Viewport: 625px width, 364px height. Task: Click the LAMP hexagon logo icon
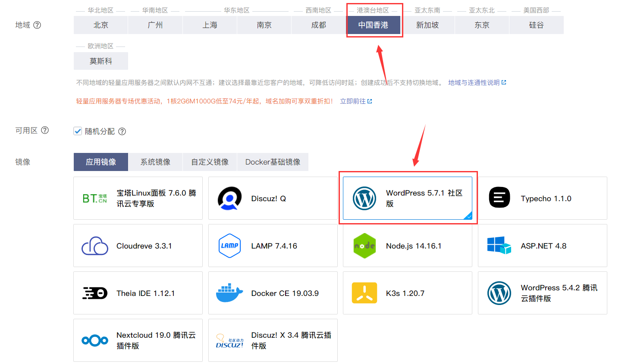coord(229,246)
